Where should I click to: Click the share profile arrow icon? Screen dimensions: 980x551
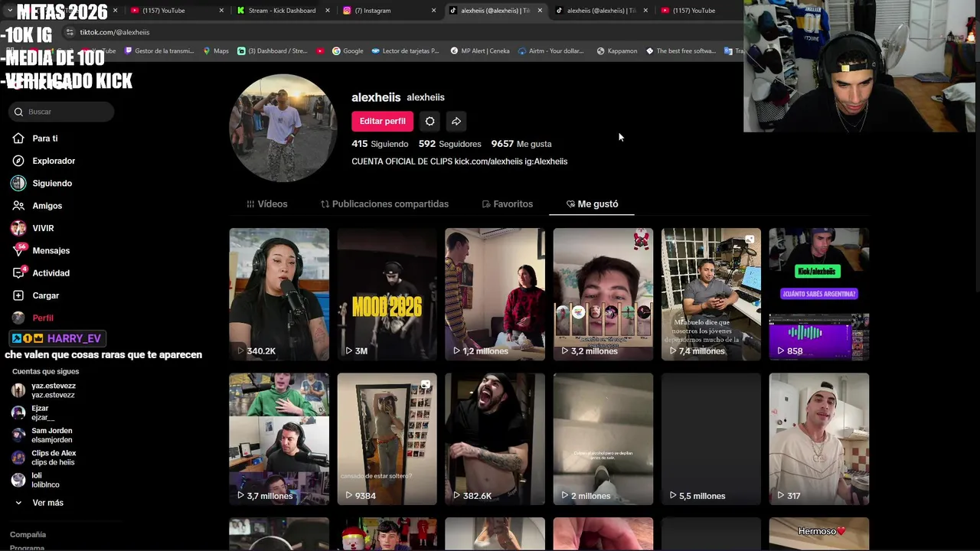456,121
